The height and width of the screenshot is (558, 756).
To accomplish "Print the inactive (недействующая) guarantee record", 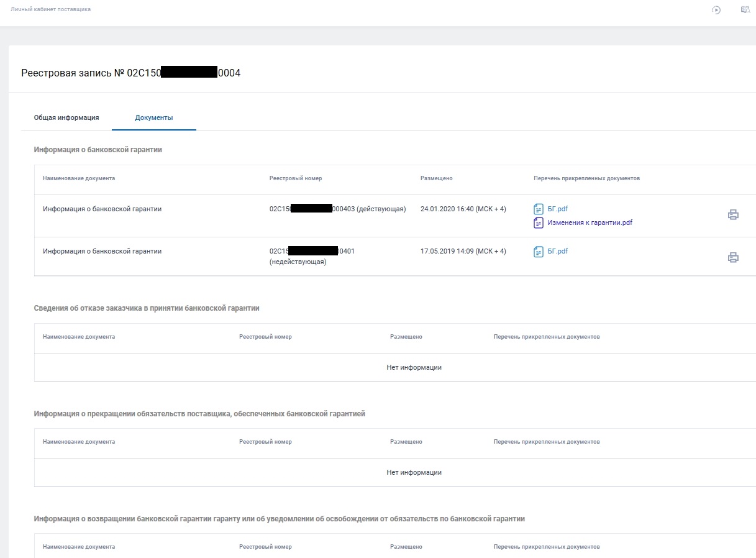I will click(x=733, y=257).
